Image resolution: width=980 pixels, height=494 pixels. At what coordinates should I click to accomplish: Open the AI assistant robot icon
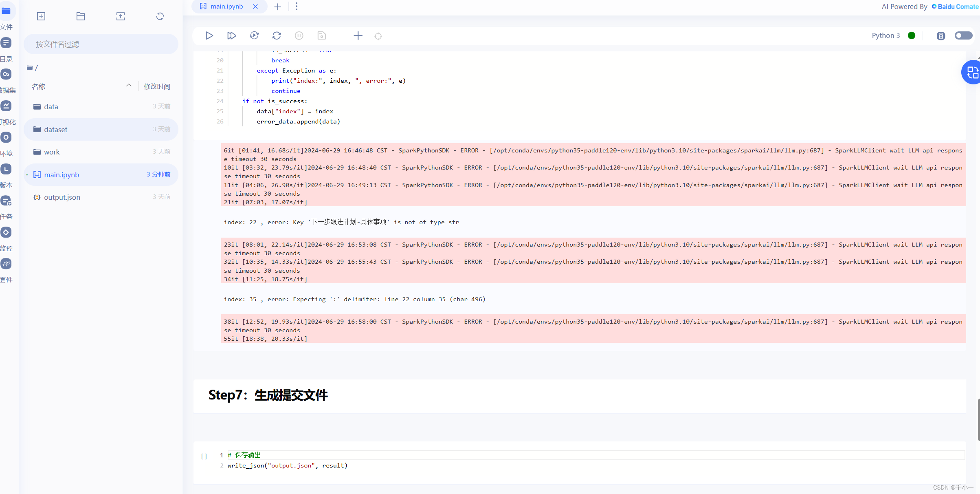click(941, 36)
